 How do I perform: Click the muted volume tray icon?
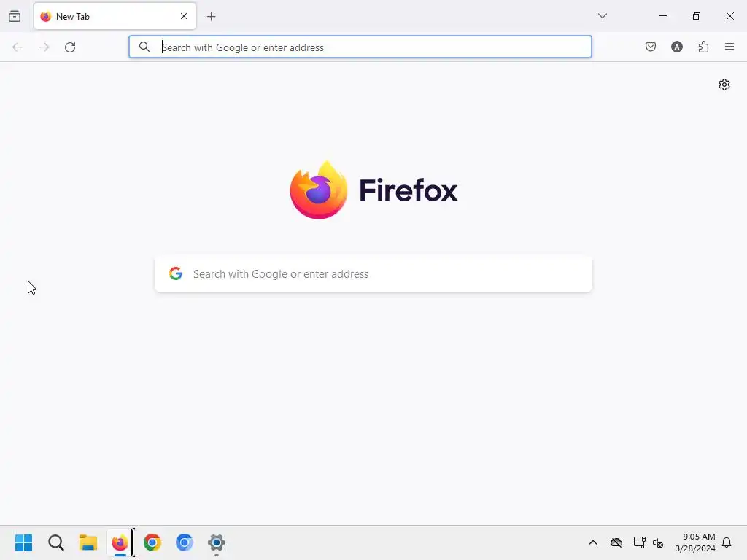tap(659, 542)
